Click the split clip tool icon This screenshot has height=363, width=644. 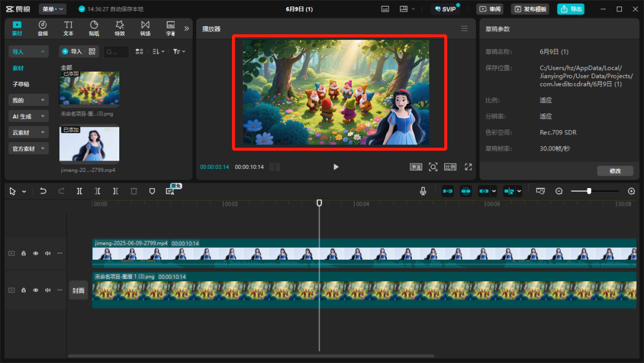(x=79, y=191)
